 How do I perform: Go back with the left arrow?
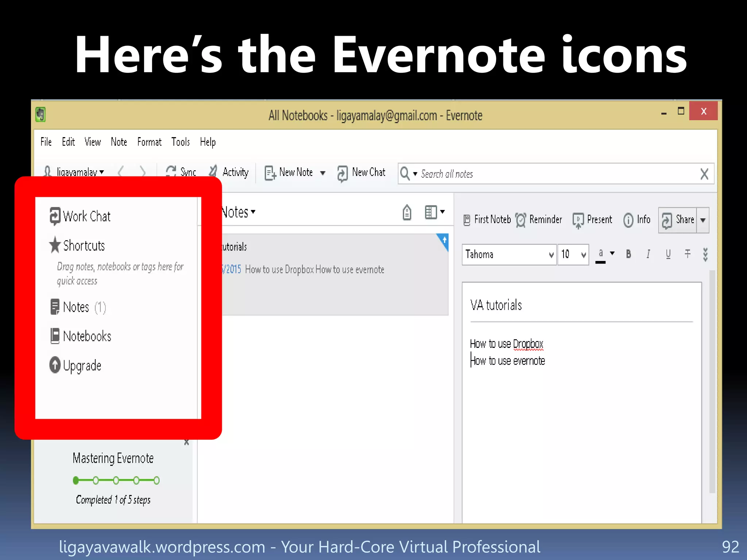(x=121, y=171)
